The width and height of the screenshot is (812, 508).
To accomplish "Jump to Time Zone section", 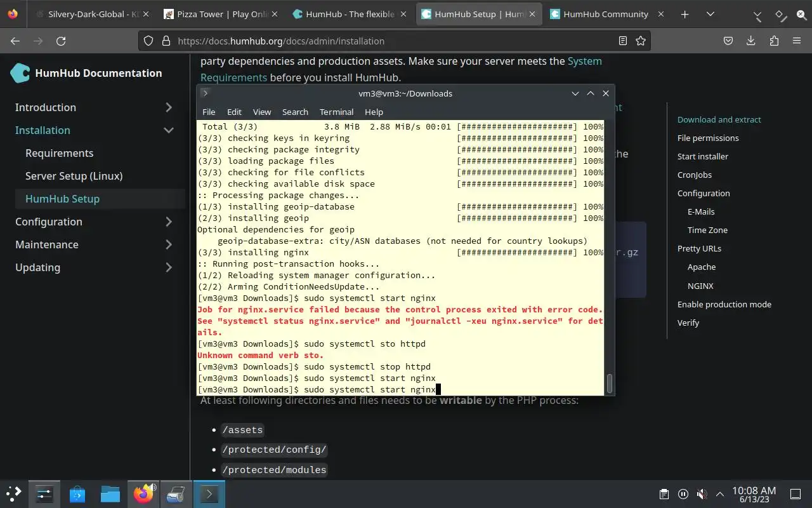I will click(707, 230).
